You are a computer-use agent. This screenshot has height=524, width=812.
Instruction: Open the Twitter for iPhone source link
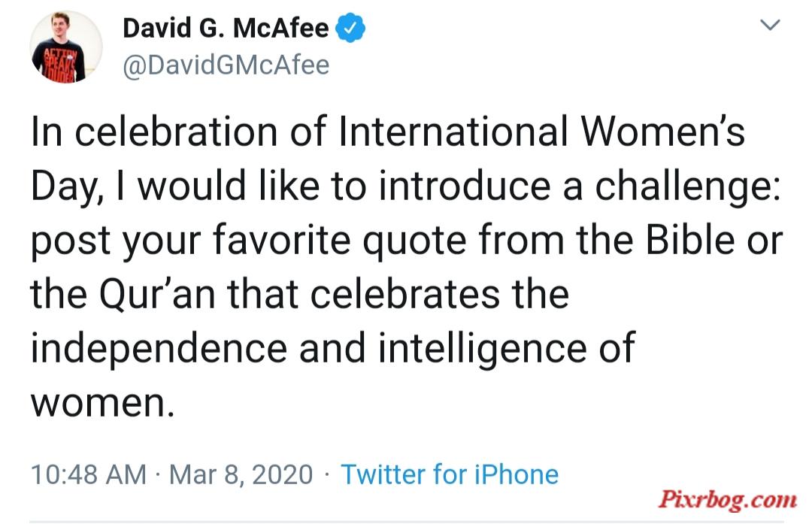(x=450, y=474)
